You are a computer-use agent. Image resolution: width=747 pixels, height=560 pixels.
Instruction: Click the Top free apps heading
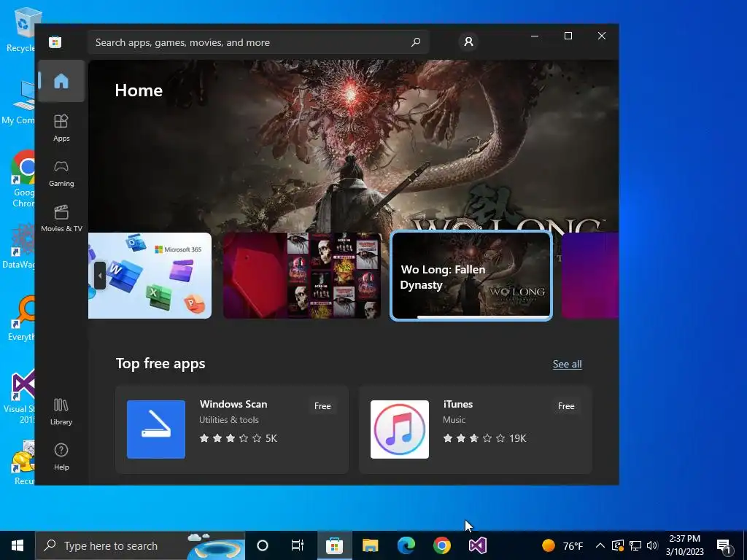[160, 363]
